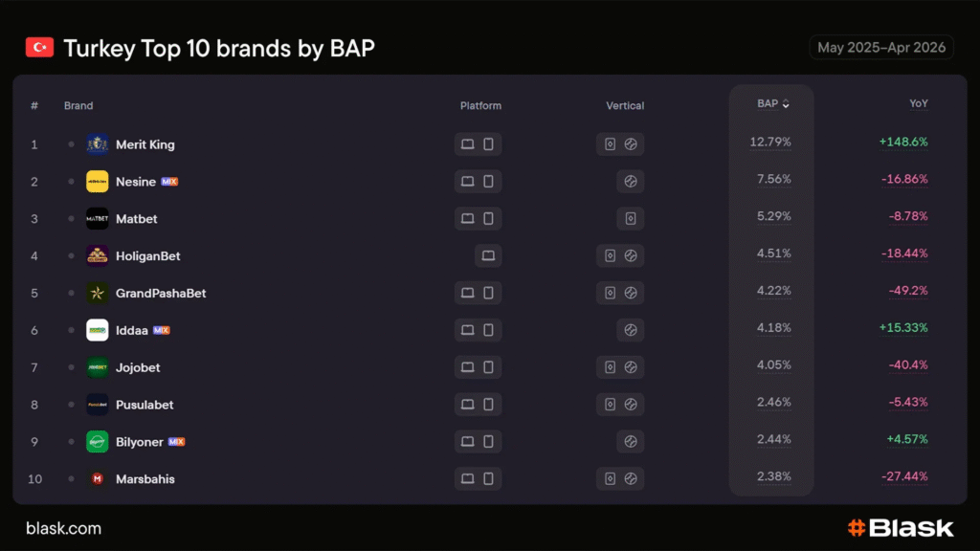This screenshot has height=551, width=980.
Task: Select the HoliganBet brand name
Action: coord(147,256)
